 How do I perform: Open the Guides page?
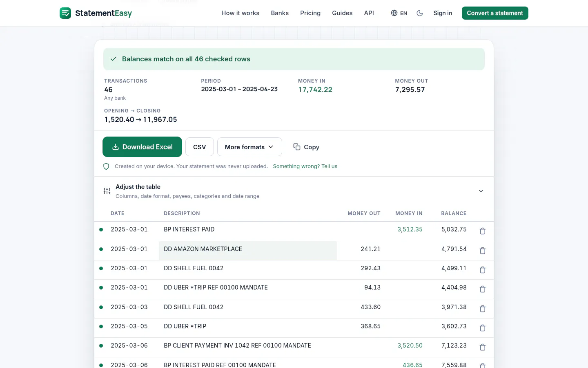click(x=342, y=13)
